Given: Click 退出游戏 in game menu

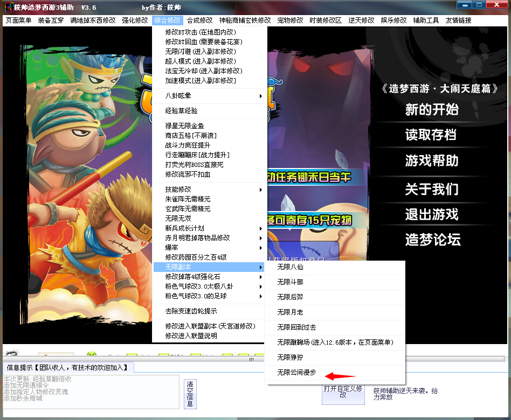Looking at the screenshot, I should click(432, 214).
